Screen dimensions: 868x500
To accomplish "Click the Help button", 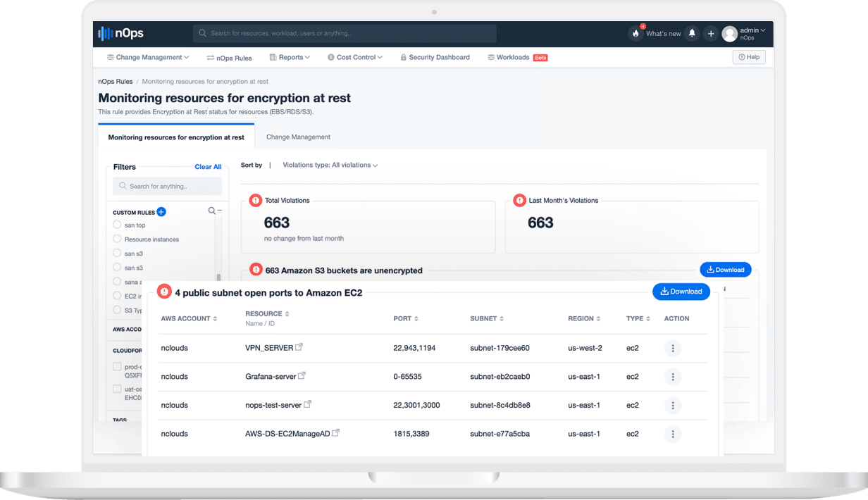I will (749, 57).
